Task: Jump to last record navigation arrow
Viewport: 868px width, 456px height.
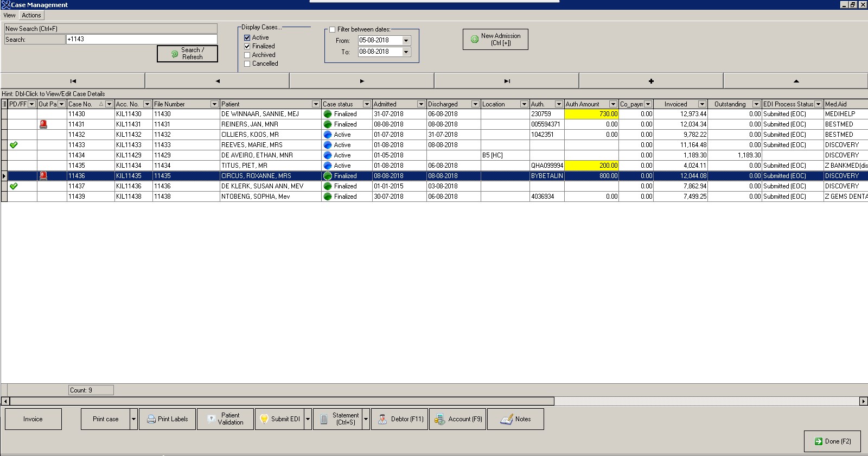Action: (507, 81)
